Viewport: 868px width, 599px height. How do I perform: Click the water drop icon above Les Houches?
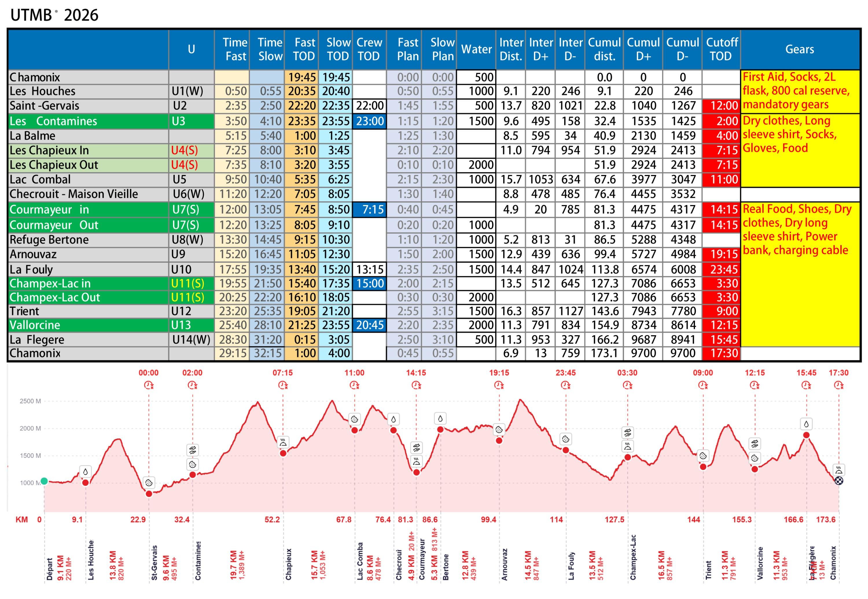coord(85,471)
